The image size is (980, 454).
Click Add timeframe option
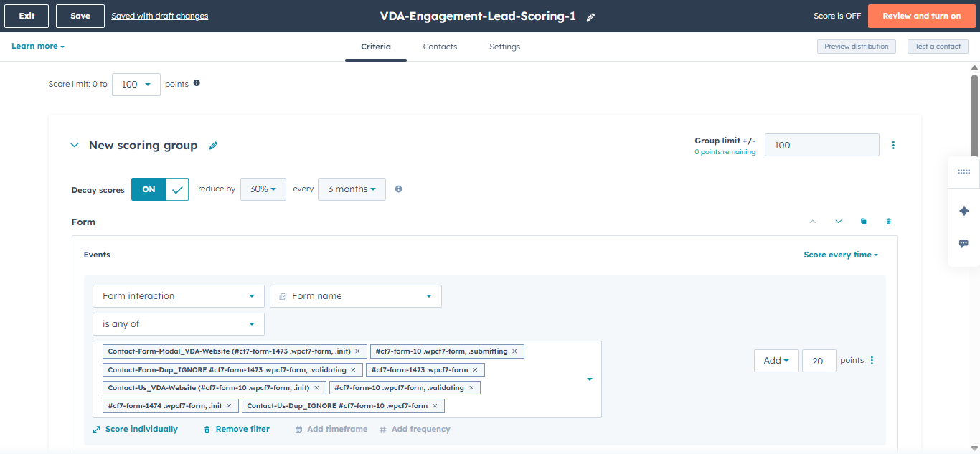tap(331, 430)
